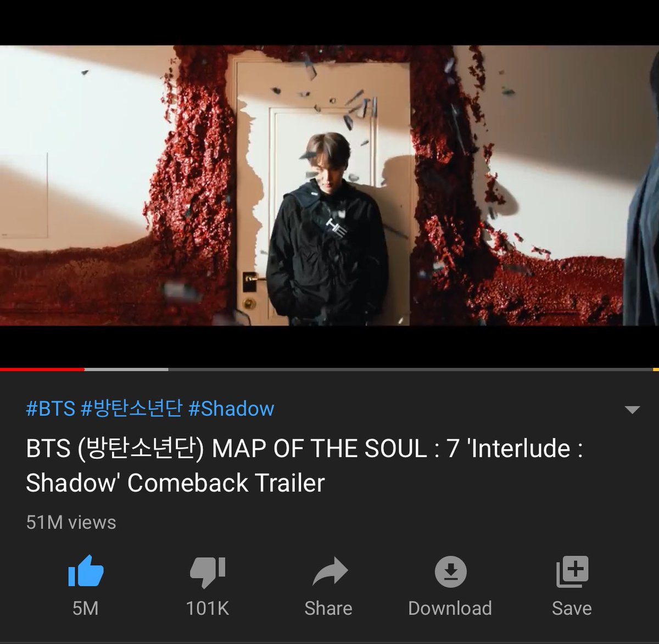This screenshot has height=644, width=659.
Task: Click the buffered gray part of progress bar
Action: click(x=126, y=369)
